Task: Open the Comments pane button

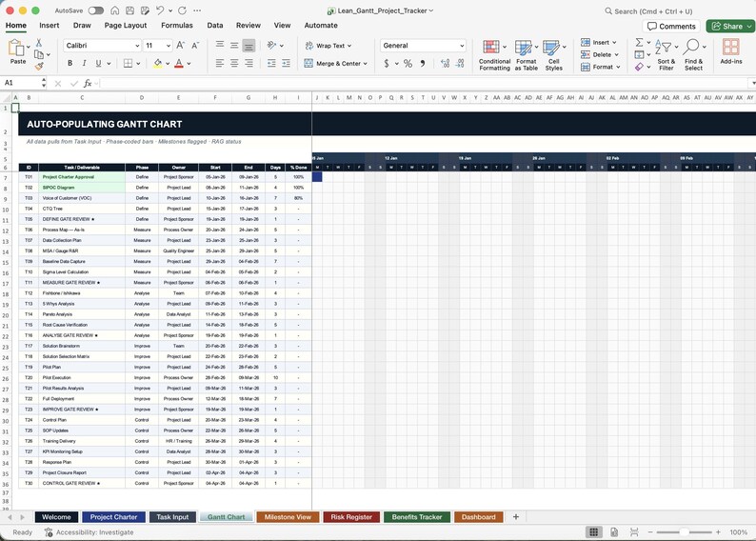Action: pyautogui.click(x=671, y=26)
